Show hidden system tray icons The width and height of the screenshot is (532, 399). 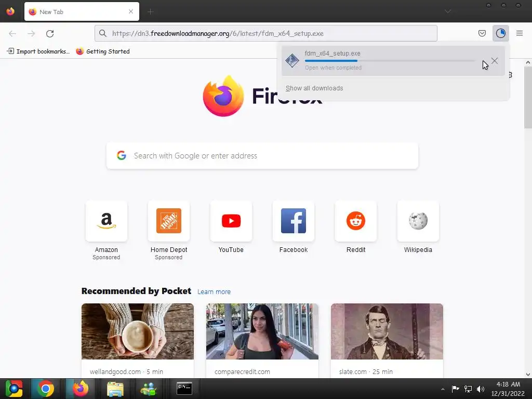coord(443,389)
